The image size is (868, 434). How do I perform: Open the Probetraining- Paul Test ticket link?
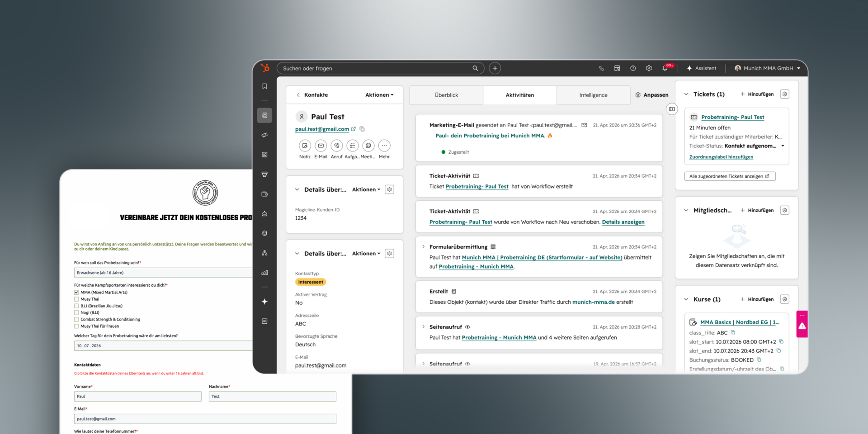pyautogui.click(x=732, y=117)
